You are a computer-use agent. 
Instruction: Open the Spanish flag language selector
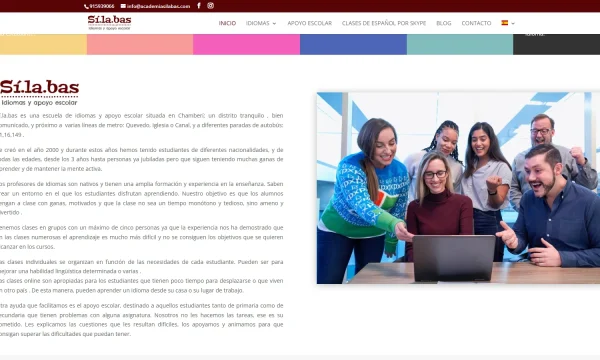(508, 23)
